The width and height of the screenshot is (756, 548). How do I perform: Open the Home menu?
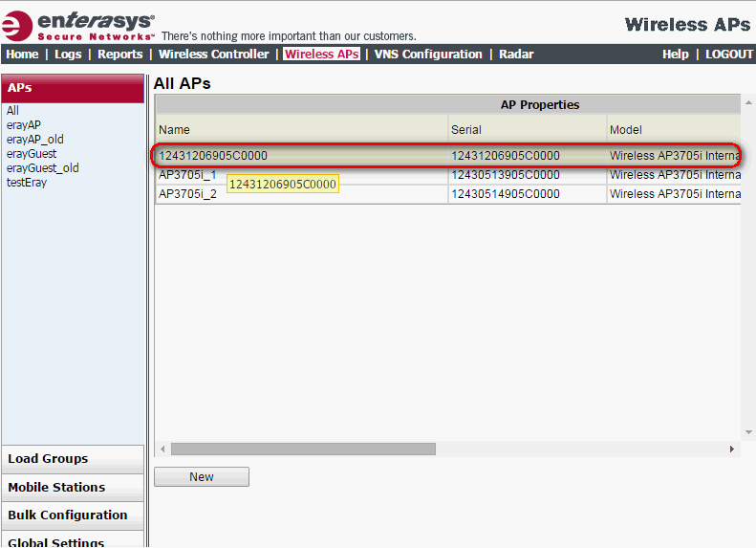(x=22, y=54)
